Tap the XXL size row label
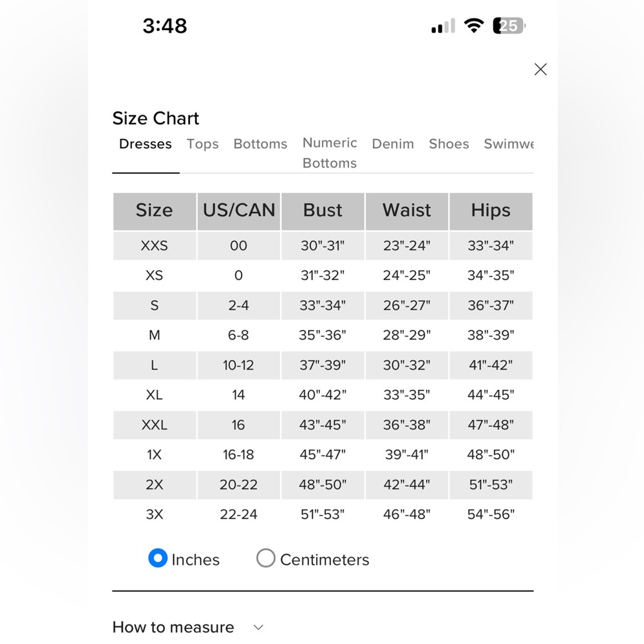Screen dimensions: 644x644 point(155,424)
